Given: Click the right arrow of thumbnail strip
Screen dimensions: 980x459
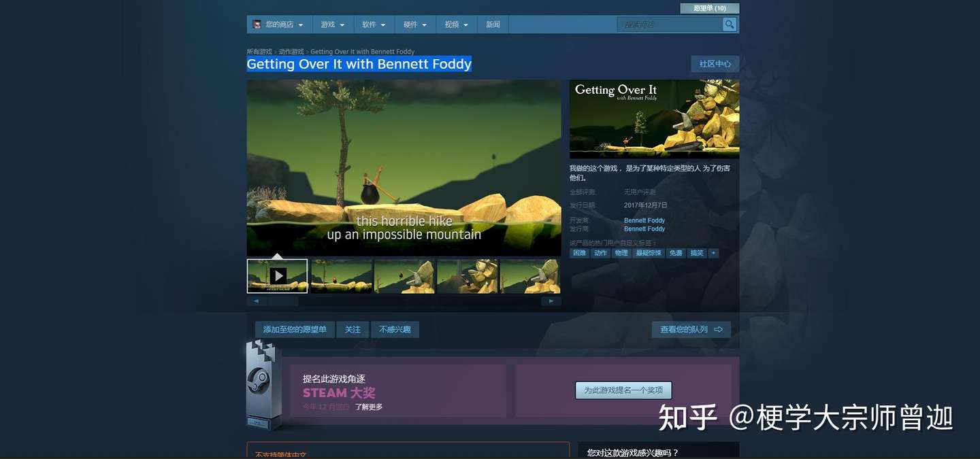Looking at the screenshot, I should pyautogui.click(x=551, y=301).
